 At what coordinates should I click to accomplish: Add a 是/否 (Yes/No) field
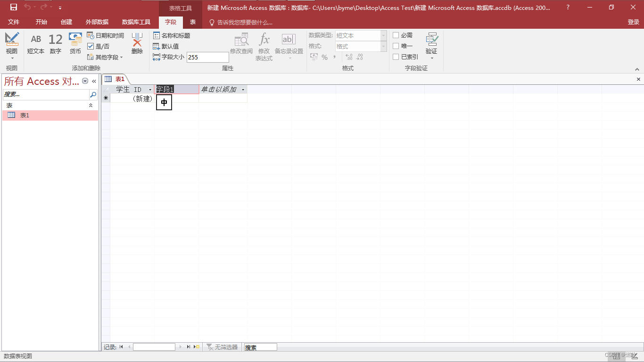pos(99,46)
